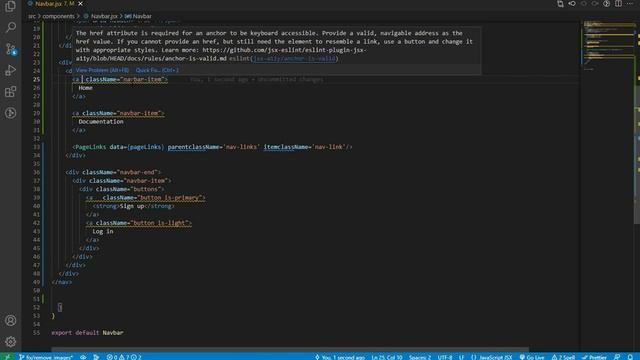This screenshot has width=640, height=360.
Task: Click the 'nav-link' string on line 33
Action: [329, 147]
